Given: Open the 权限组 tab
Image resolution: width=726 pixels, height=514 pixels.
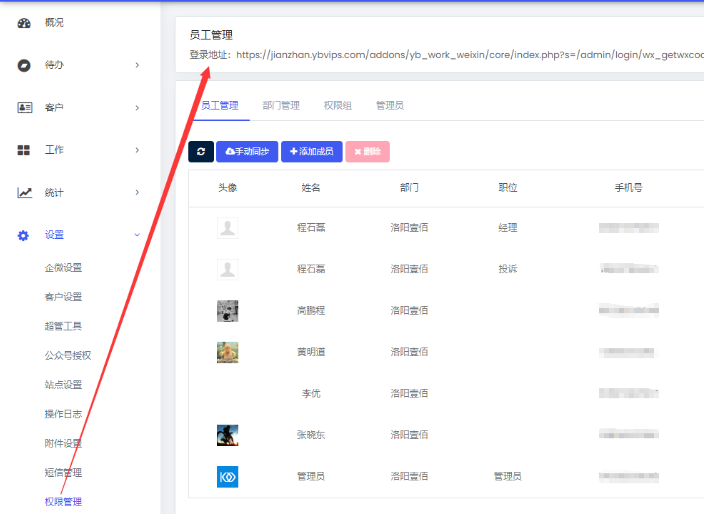Looking at the screenshot, I should tap(337, 105).
